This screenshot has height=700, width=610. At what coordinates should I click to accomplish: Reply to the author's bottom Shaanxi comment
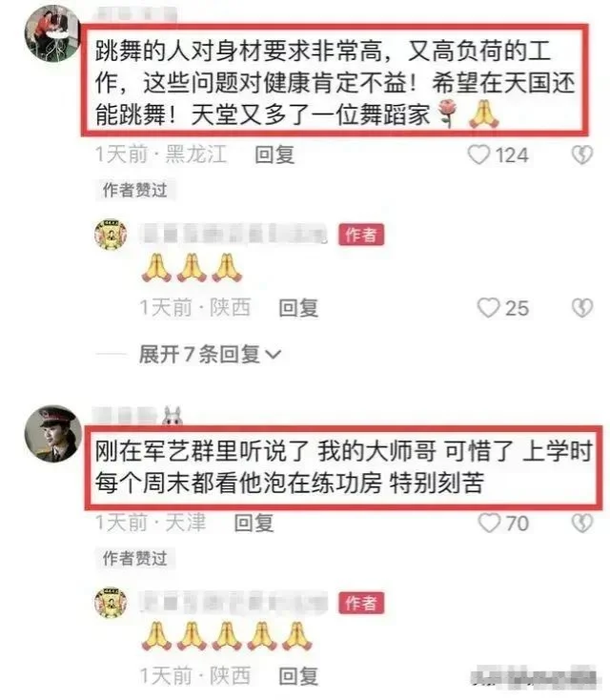click(298, 676)
